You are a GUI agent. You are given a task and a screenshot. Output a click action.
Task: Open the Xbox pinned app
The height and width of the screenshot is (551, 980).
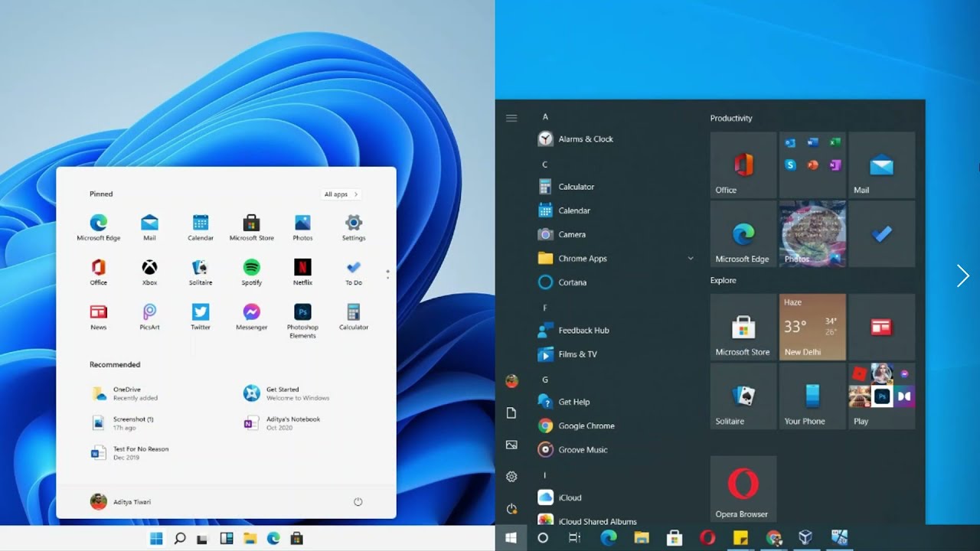[149, 272]
